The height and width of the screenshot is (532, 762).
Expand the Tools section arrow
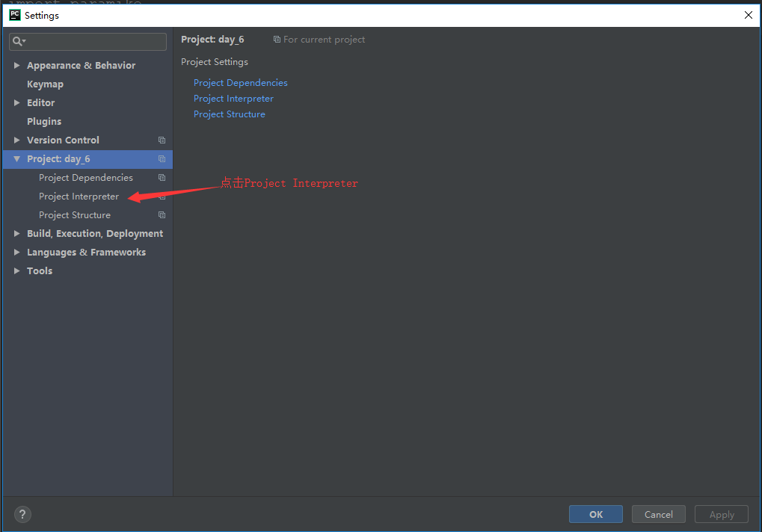click(x=17, y=270)
